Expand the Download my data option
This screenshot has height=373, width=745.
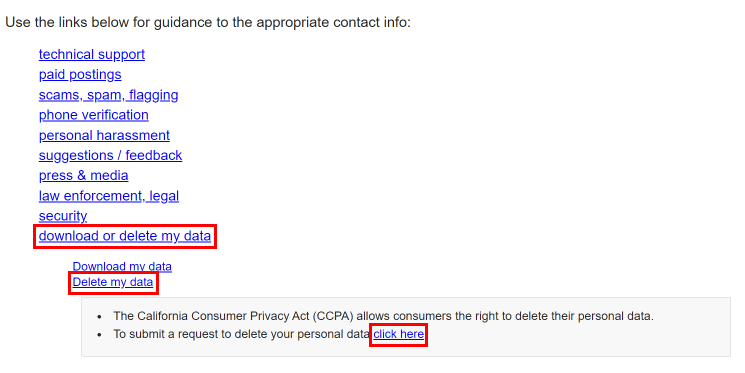tap(122, 267)
